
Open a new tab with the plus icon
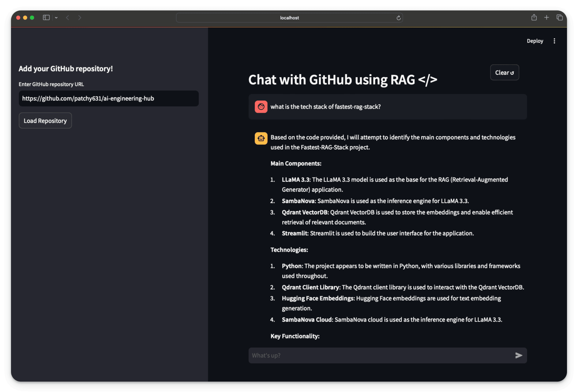coord(547,17)
